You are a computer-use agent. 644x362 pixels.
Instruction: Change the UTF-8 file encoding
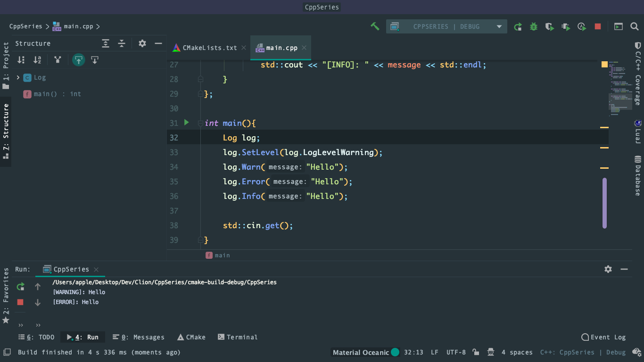point(456,352)
